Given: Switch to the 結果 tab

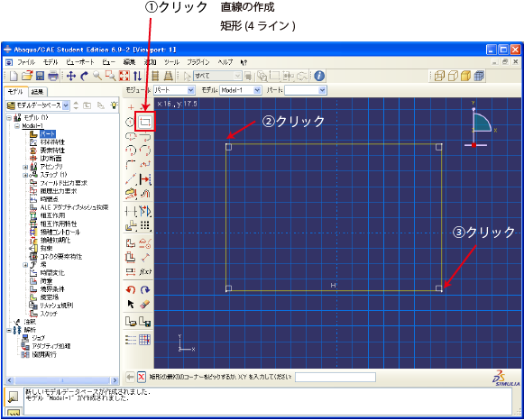Looking at the screenshot, I should (38, 92).
